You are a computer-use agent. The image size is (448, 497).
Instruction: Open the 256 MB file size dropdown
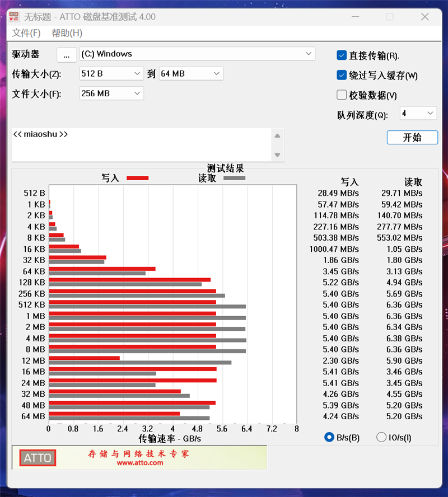coord(111,93)
